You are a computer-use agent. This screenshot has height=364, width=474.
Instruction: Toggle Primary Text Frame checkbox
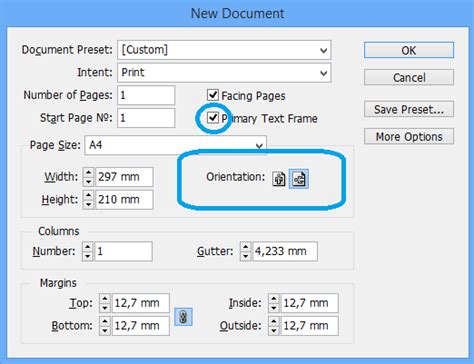tap(213, 118)
